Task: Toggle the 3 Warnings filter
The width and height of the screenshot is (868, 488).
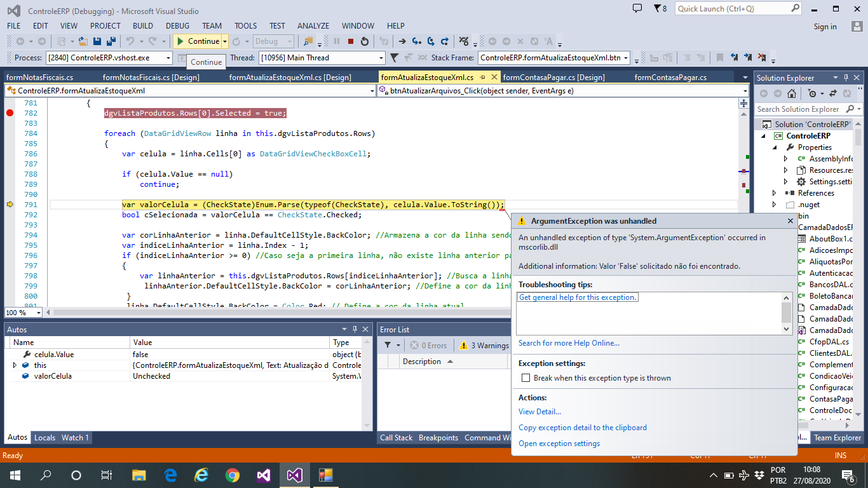Action: tap(485, 346)
